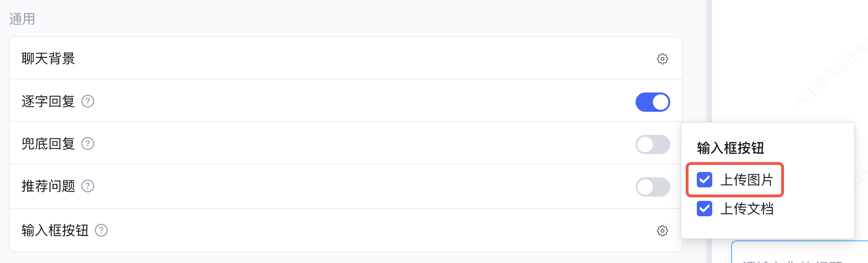Click the 通用 section heading
The image size is (868, 263).
tap(22, 19)
